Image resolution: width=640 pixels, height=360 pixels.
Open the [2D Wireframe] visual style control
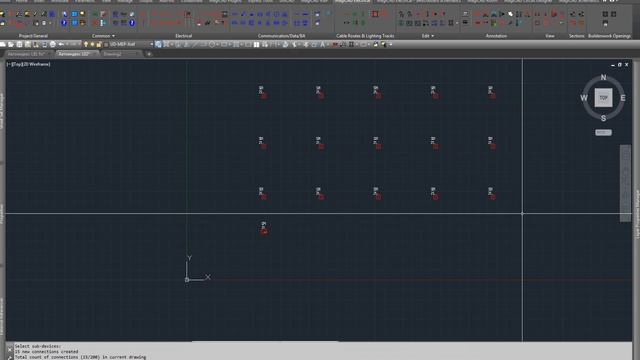point(35,64)
